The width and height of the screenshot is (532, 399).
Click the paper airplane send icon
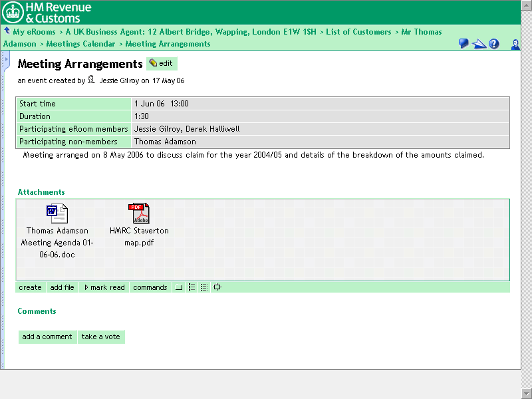(x=479, y=44)
